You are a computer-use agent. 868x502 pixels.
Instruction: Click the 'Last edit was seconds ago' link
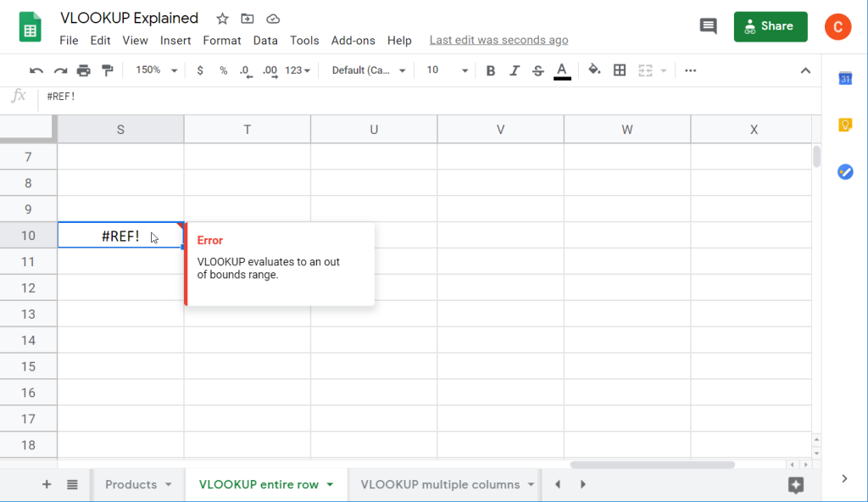click(x=498, y=40)
